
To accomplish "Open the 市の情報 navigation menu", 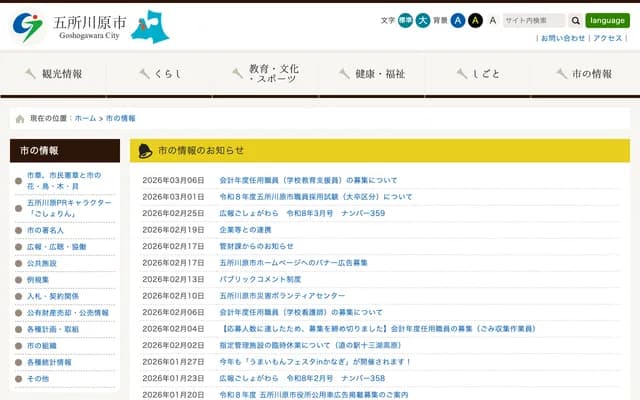I will tap(585, 74).
